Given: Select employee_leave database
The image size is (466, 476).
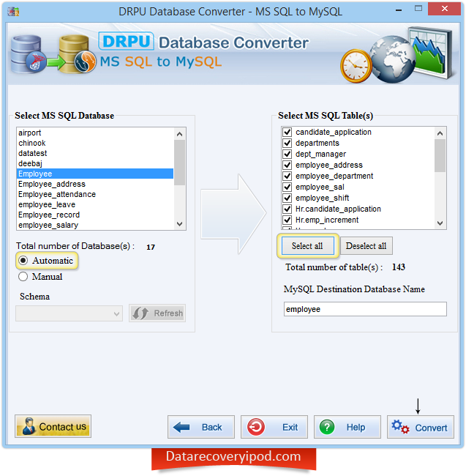Looking at the screenshot, I should [x=95, y=204].
